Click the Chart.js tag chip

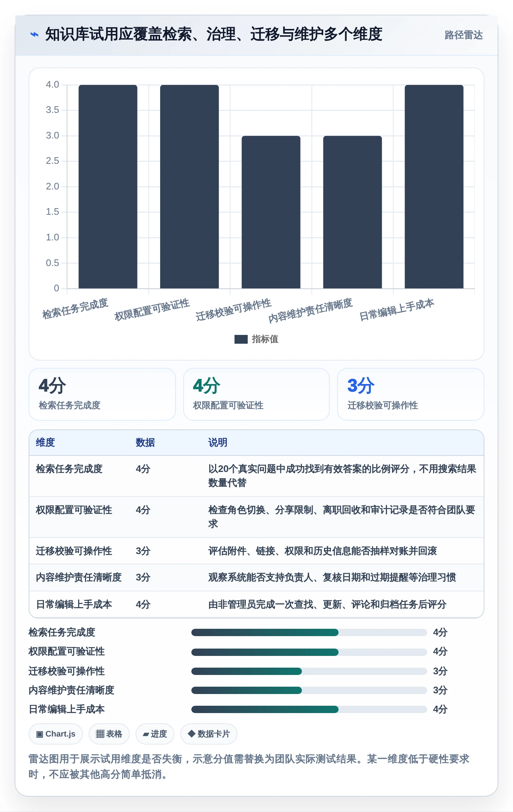pyautogui.click(x=56, y=734)
